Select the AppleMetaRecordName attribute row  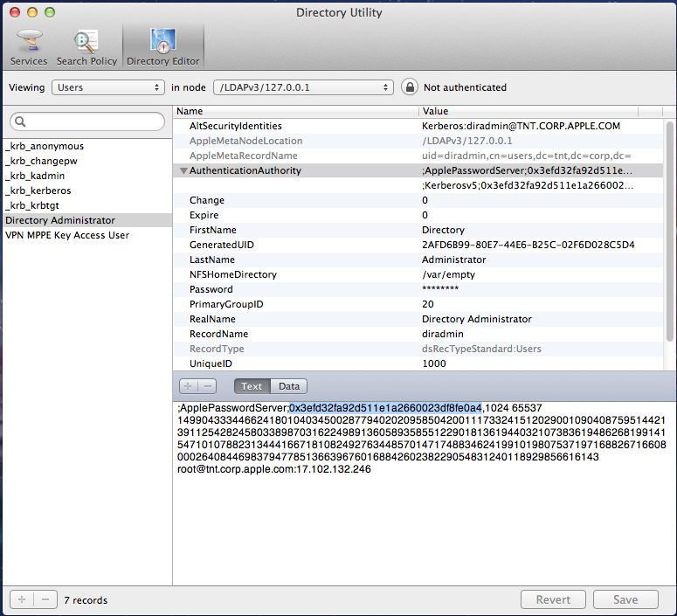(418, 156)
